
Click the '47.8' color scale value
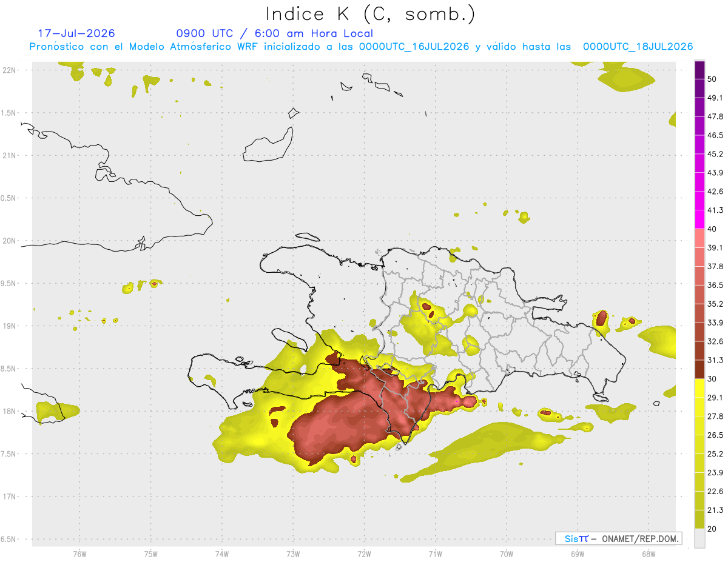coord(715,116)
